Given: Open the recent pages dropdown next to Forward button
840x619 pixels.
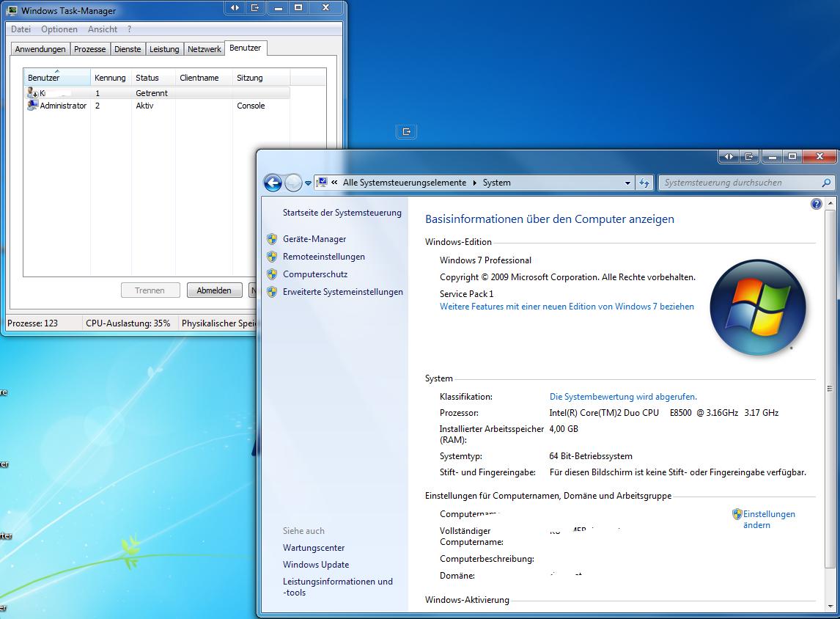Looking at the screenshot, I should [308, 183].
